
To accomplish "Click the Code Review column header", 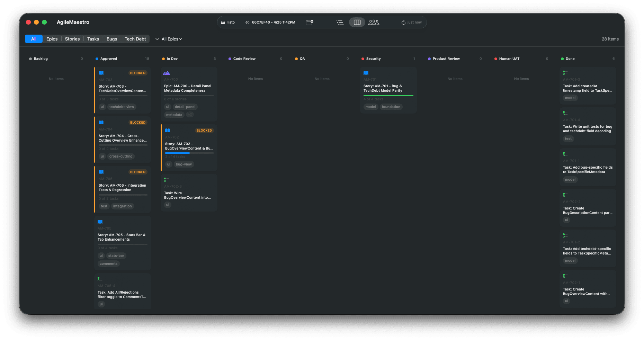I will tap(256, 59).
